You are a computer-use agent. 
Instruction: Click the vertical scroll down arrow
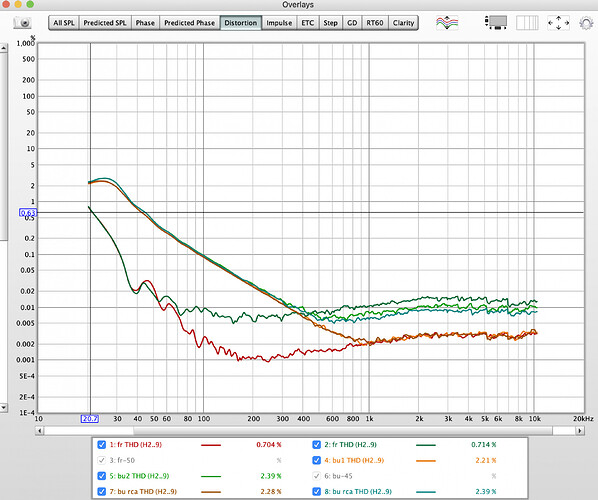pos(3,408)
